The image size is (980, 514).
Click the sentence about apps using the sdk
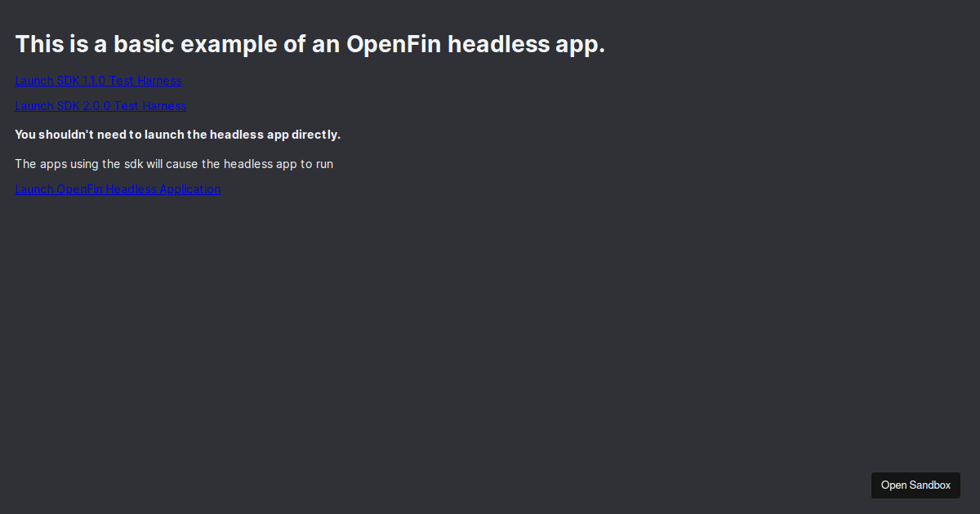(x=173, y=163)
